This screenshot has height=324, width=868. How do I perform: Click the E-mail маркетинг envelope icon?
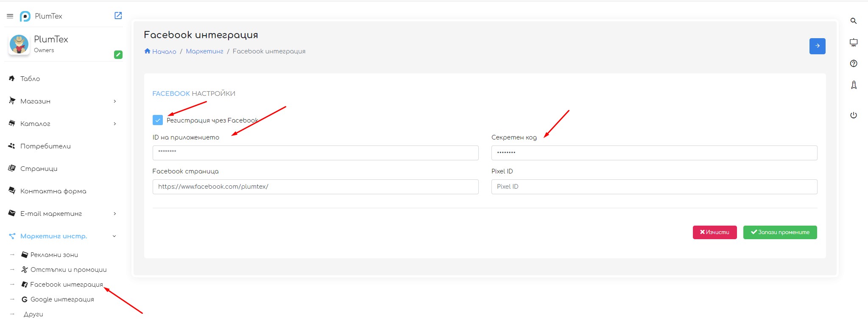[12, 213]
